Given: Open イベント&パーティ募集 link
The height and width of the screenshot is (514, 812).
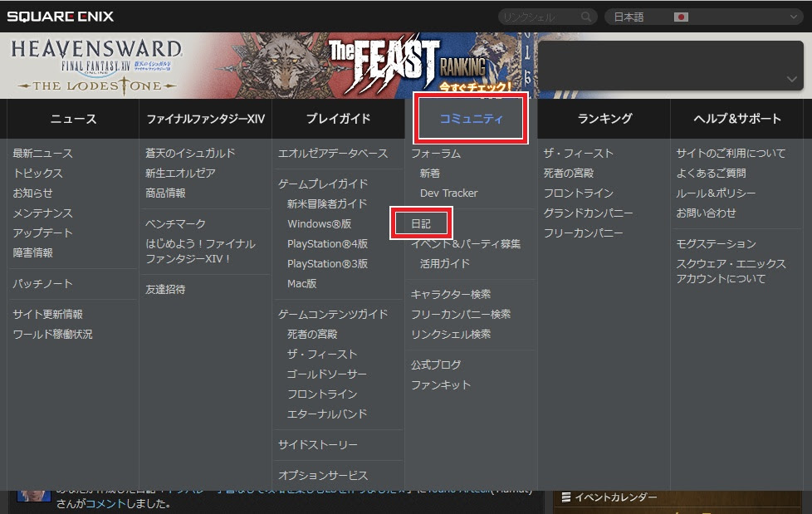Looking at the screenshot, I should click(466, 243).
